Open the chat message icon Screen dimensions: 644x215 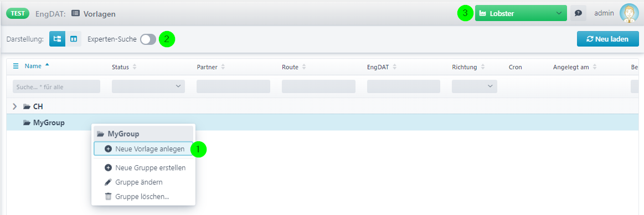[578, 13]
